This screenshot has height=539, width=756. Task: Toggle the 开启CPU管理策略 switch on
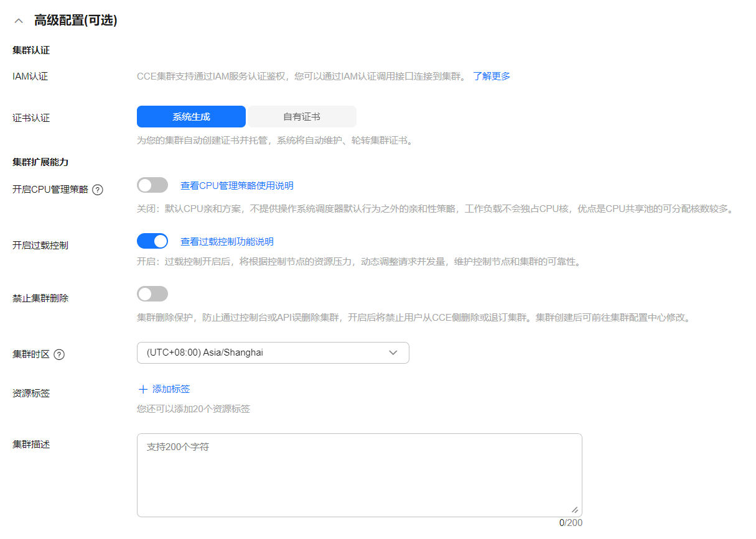[x=152, y=185]
